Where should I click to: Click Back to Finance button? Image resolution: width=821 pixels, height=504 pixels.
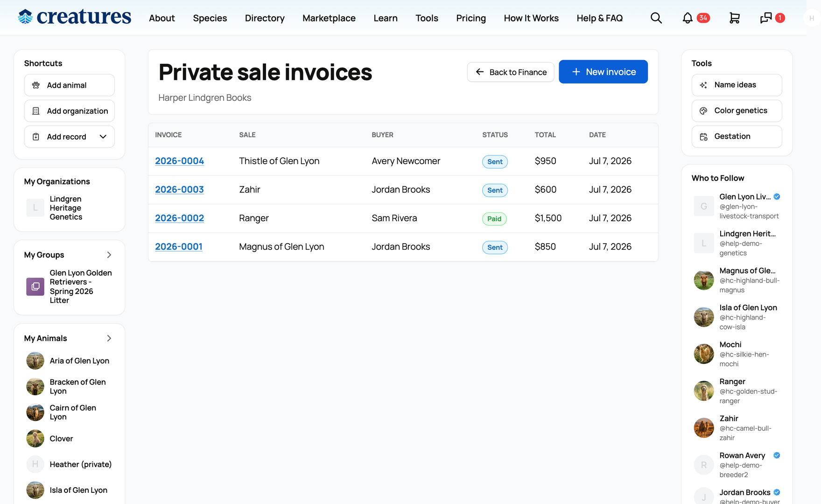click(511, 72)
